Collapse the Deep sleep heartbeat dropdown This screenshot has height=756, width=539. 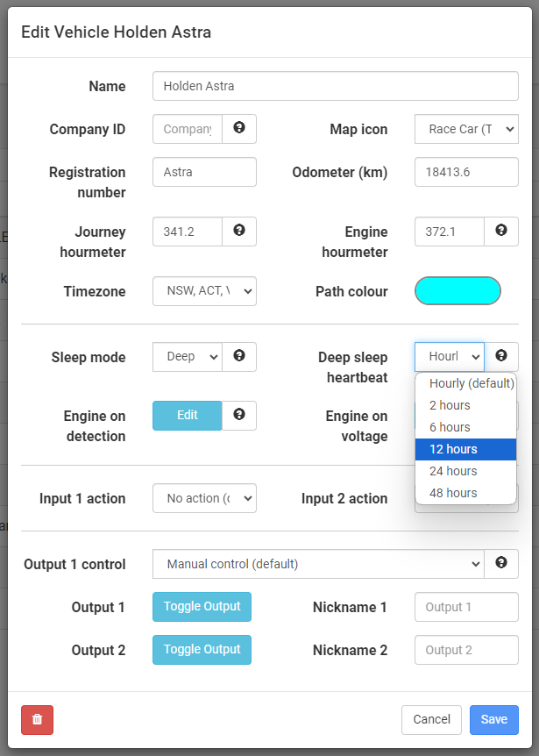[450, 357]
